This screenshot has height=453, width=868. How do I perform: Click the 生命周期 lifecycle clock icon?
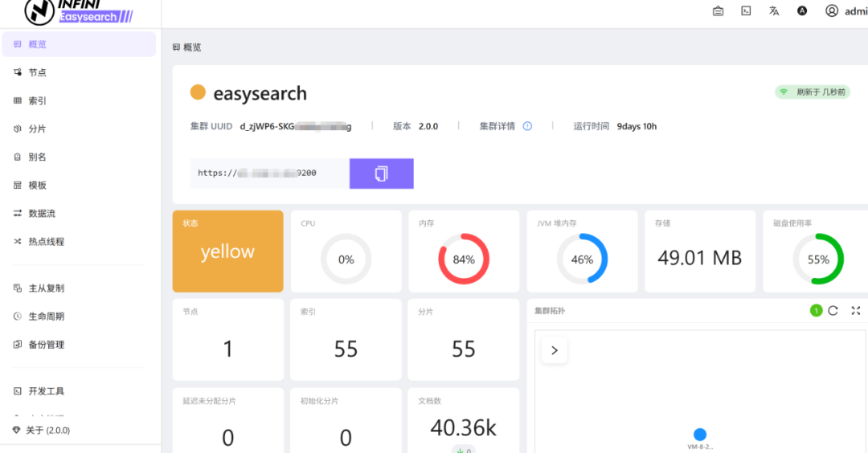tap(17, 316)
